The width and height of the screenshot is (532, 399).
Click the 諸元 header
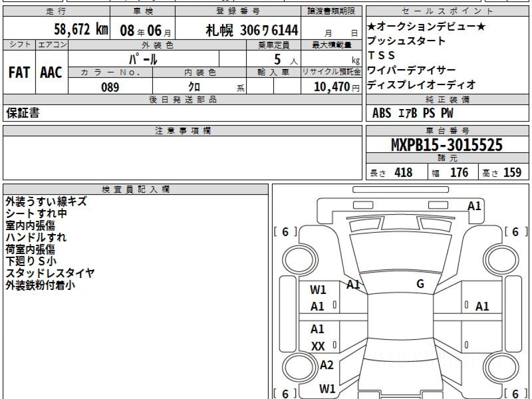448,159
